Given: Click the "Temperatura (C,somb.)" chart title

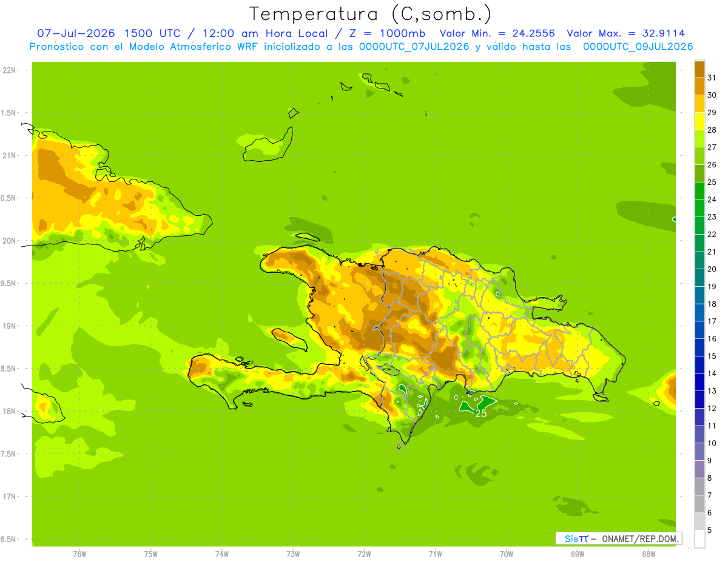Looking at the screenshot, I should (x=370, y=14).
